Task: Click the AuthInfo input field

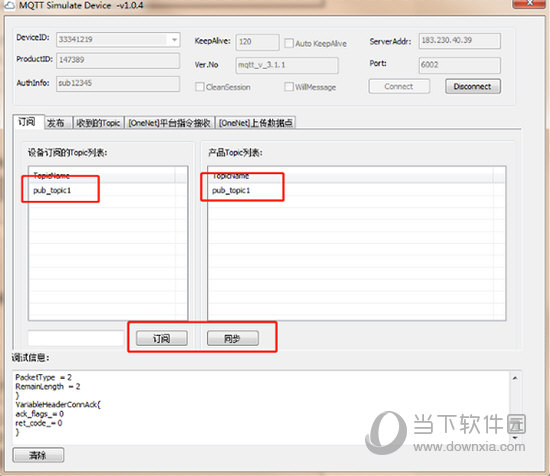Action: click(118, 83)
